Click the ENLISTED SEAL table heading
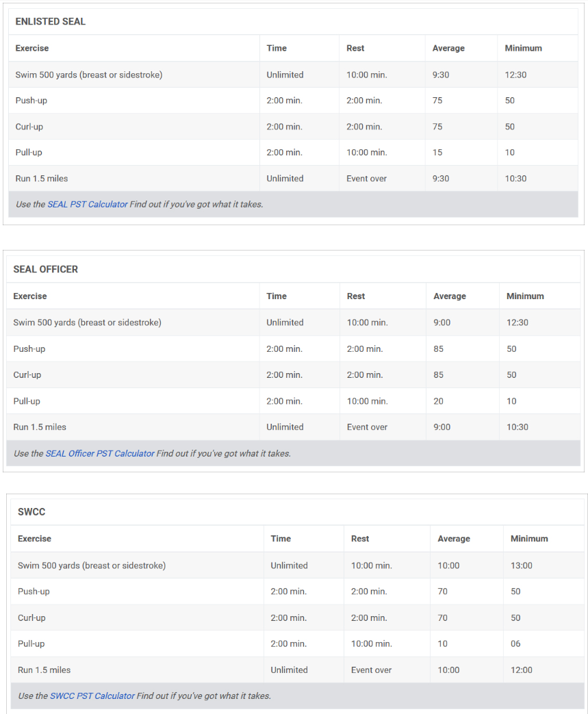 [50, 21]
